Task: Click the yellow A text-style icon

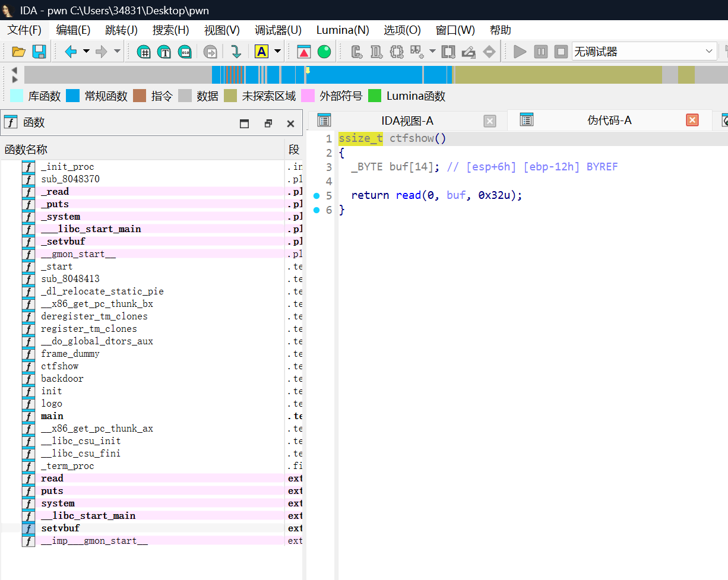Action: [261, 52]
